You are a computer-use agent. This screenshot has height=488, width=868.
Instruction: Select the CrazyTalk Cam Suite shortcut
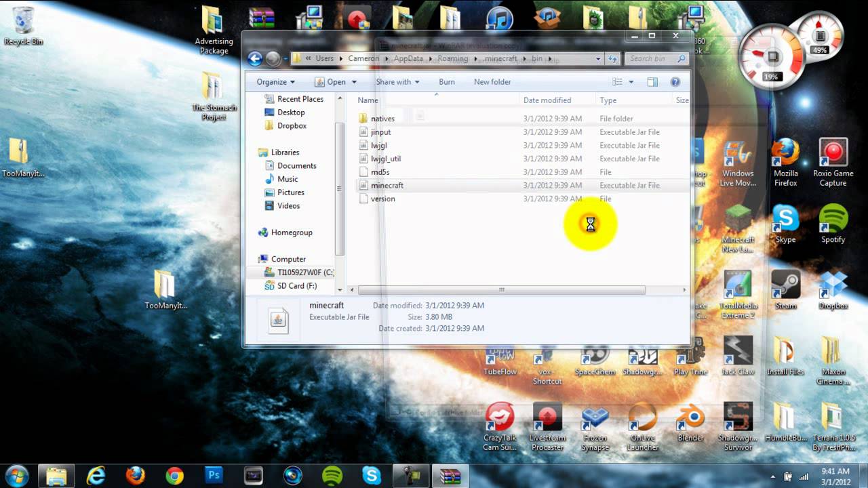click(500, 427)
